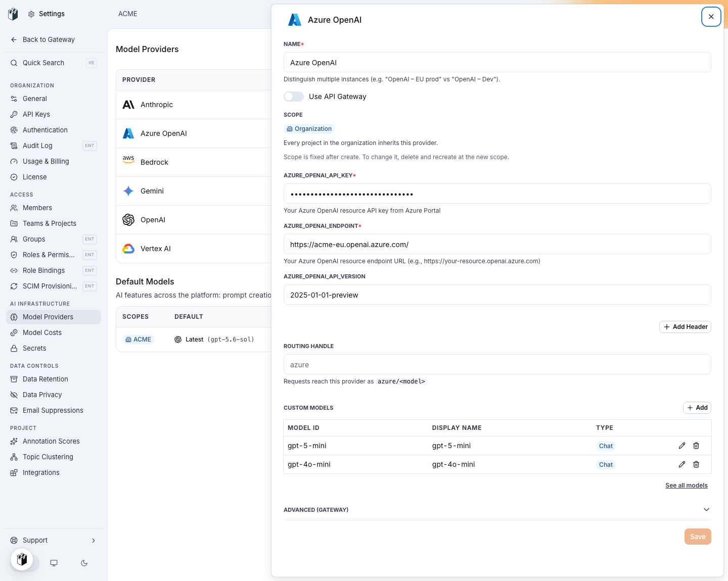Viewport: 728px width, 581px height.
Task: Click the Routing Handle field
Action: pyautogui.click(x=497, y=364)
